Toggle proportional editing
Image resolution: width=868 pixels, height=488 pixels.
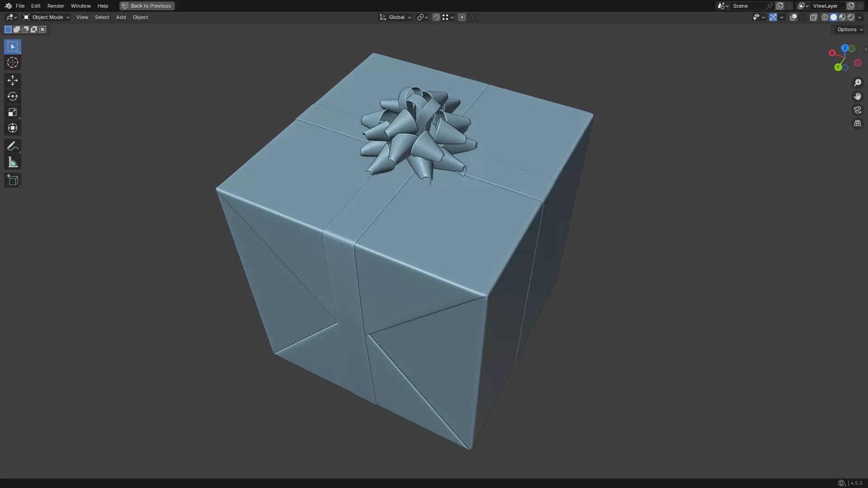click(x=462, y=17)
